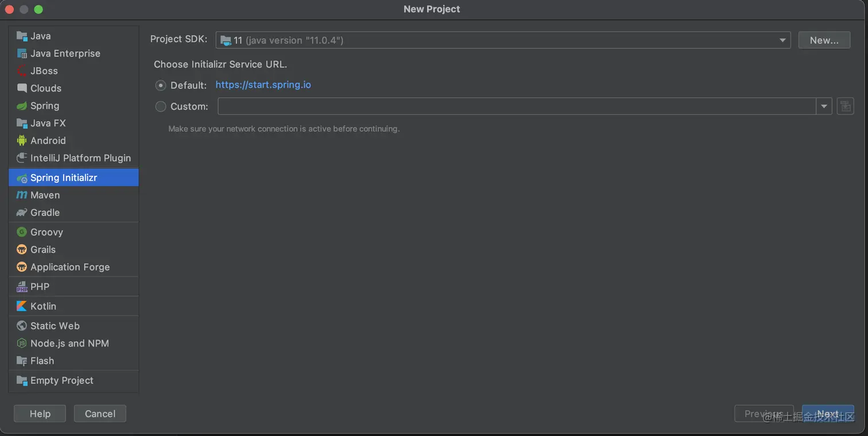Select the Static Web list entry text
Viewport: 868px width, 436px height.
coord(55,326)
